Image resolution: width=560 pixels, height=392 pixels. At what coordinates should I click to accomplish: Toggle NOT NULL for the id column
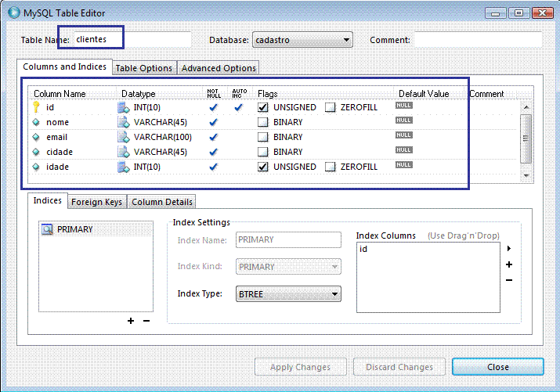click(214, 107)
